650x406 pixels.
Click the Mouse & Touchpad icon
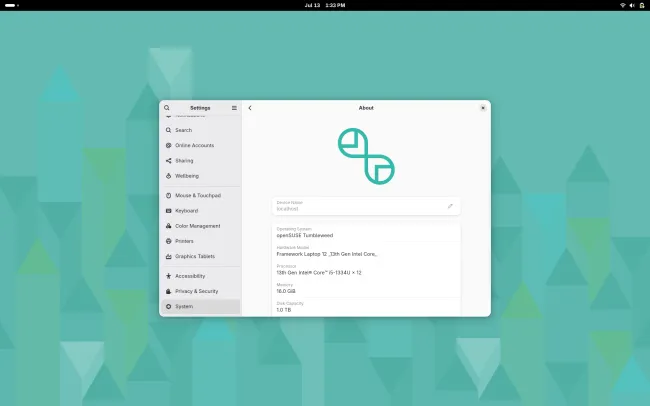(168, 195)
